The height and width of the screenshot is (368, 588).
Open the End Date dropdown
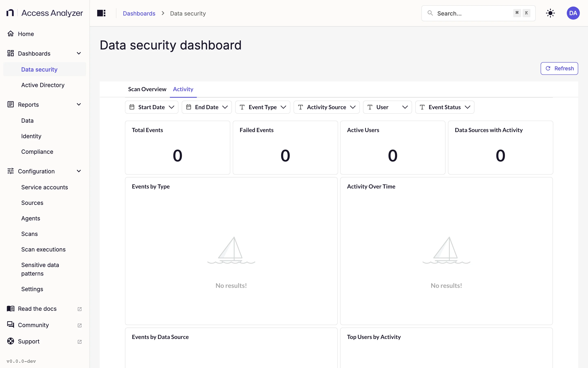pos(207,107)
